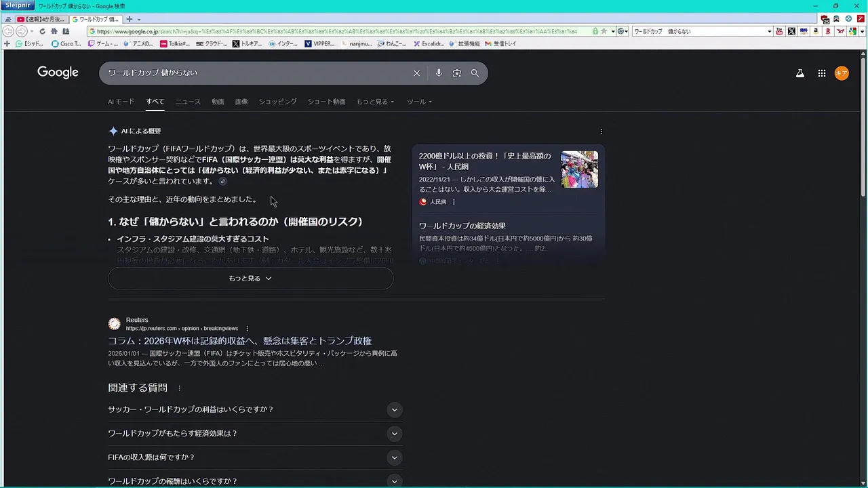Switch to the YouTube 【速報】 browser tab

point(41,19)
